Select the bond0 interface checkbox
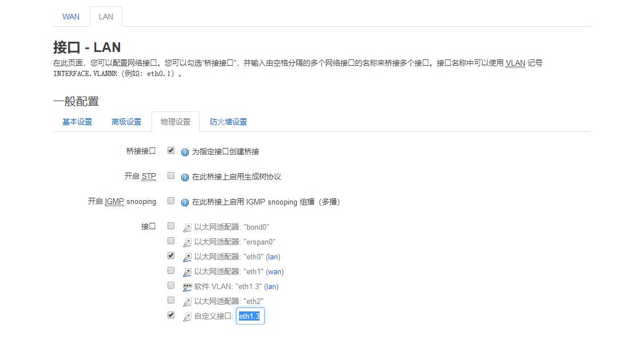Image resolution: width=626 pixels, height=364 pixels. tap(170, 226)
